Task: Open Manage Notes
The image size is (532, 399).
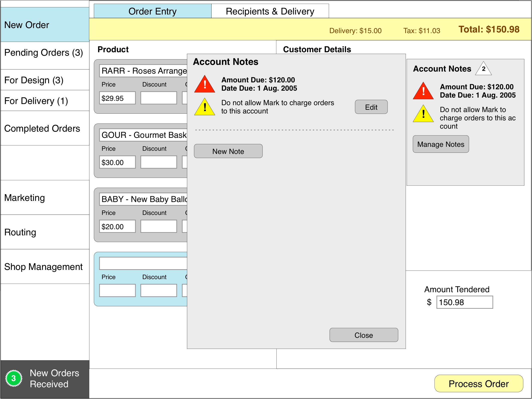Action: click(x=441, y=144)
